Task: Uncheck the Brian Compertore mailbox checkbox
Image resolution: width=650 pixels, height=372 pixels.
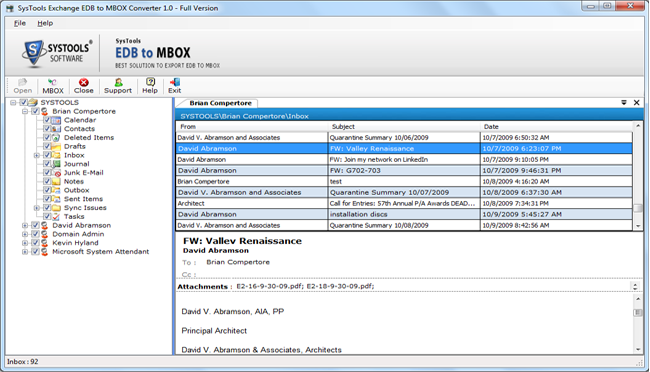Action: (x=35, y=111)
